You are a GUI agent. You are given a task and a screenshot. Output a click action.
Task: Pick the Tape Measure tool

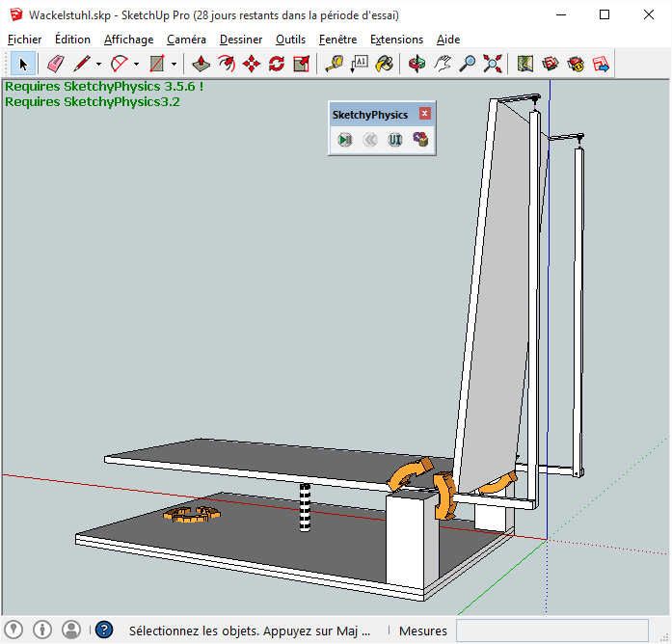click(335, 64)
